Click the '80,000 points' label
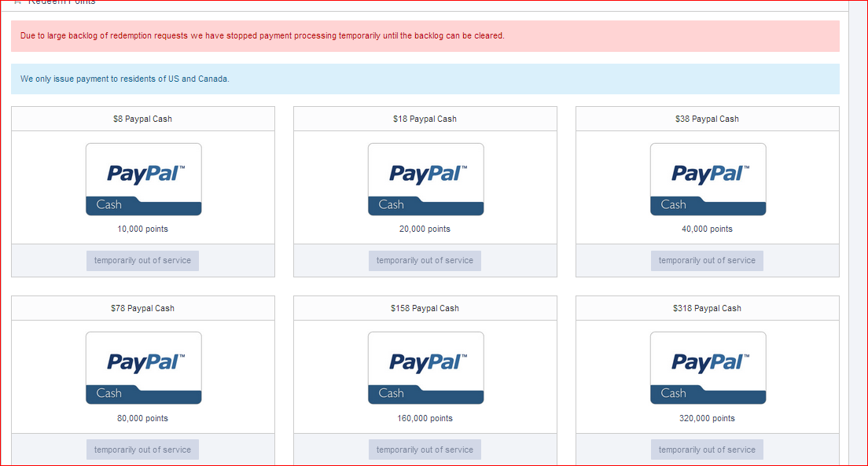Image resolution: width=868 pixels, height=466 pixels. coord(142,418)
